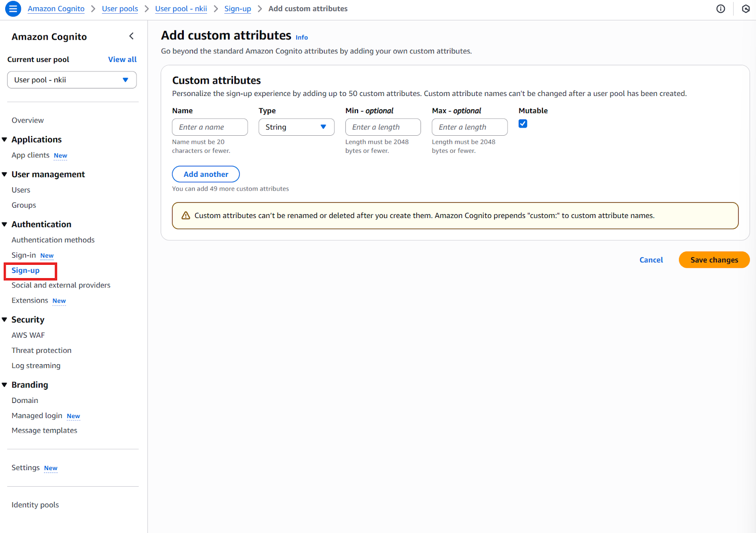Click the Enter a name input field
Image resolution: width=756 pixels, height=533 pixels.
click(209, 127)
